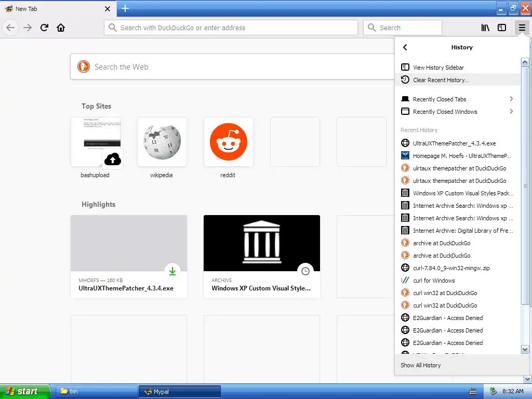Click the Mypal taskbar button
The image size is (532, 399).
(180, 392)
